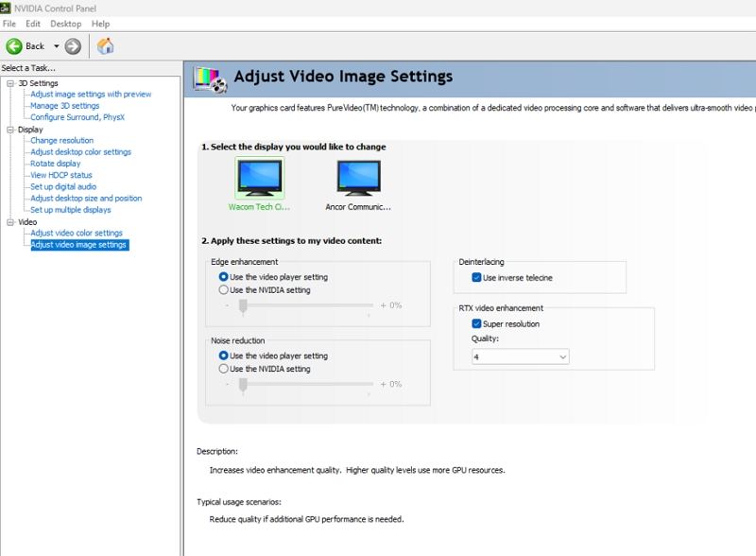Click the NVIDIA Control Panel title icon
This screenshot has height=556, width=756.
pyautogui.click(x=6, y=9)
